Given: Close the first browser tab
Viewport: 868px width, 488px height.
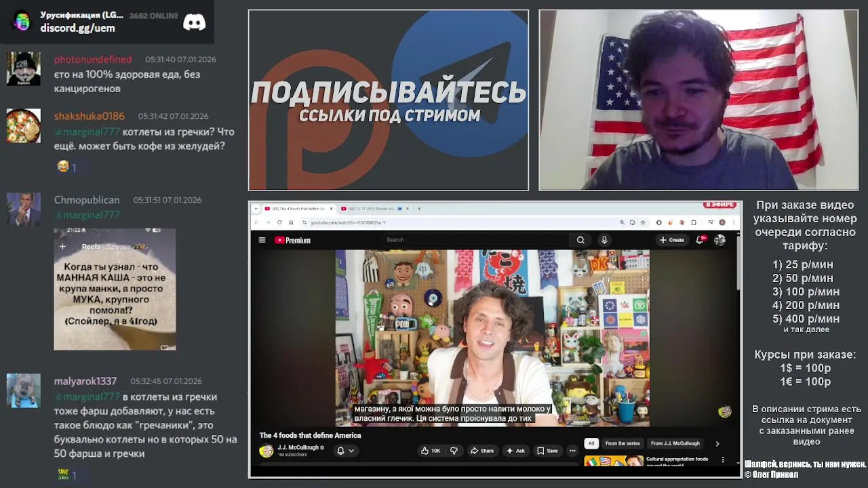Looking at the screenshot, I should point(332,209).
